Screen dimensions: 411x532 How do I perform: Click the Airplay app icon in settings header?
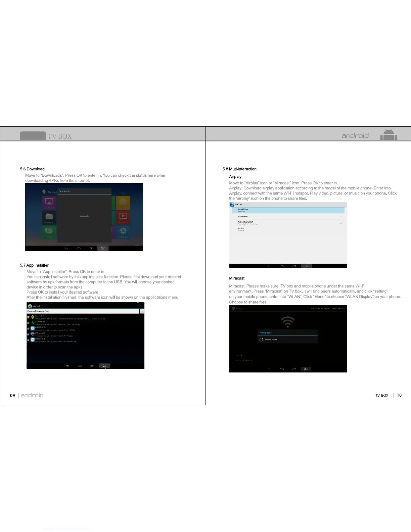[232, 204]
